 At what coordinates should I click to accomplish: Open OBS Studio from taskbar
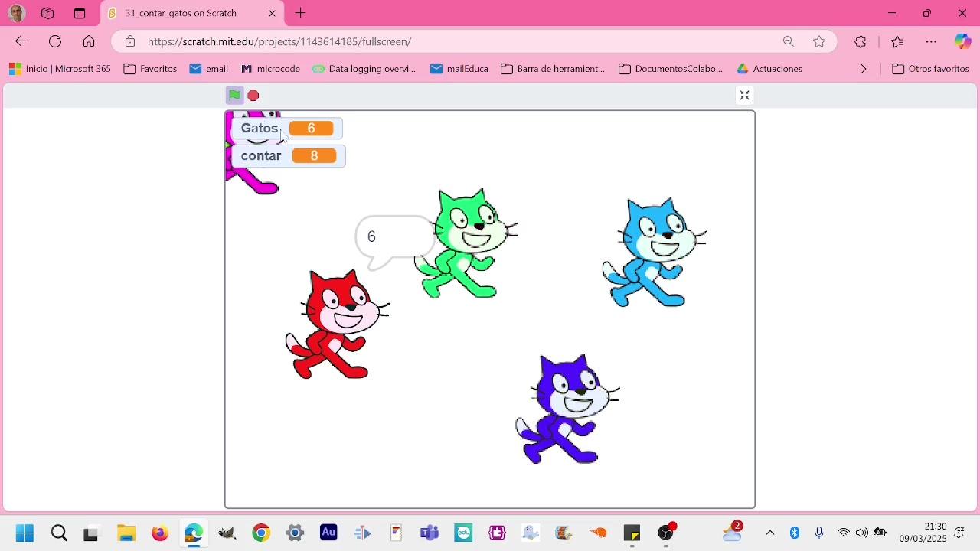(665, 533)
